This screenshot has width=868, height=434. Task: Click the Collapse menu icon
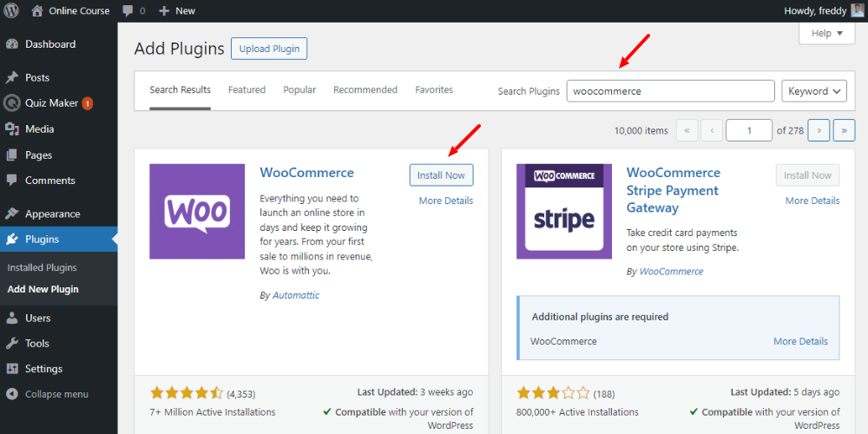click(x=12, y=394)
